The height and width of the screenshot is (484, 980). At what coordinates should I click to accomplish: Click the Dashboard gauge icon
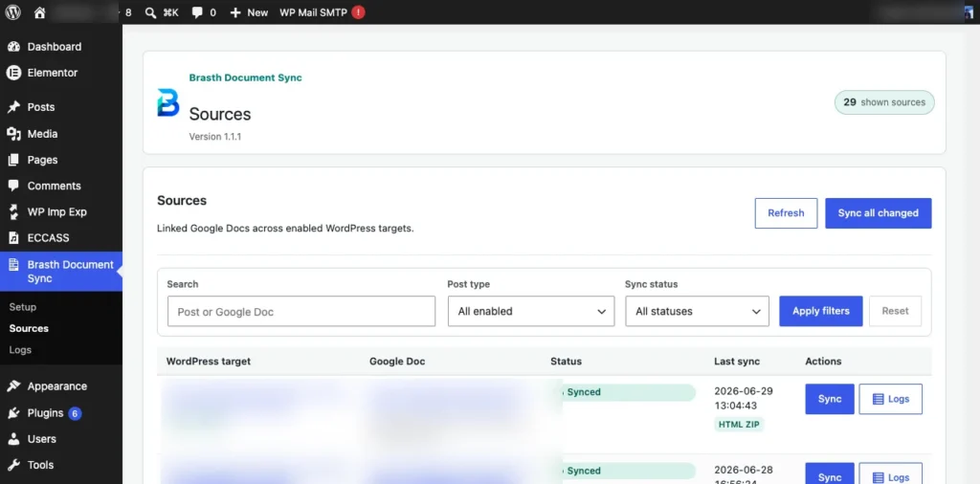13,47
